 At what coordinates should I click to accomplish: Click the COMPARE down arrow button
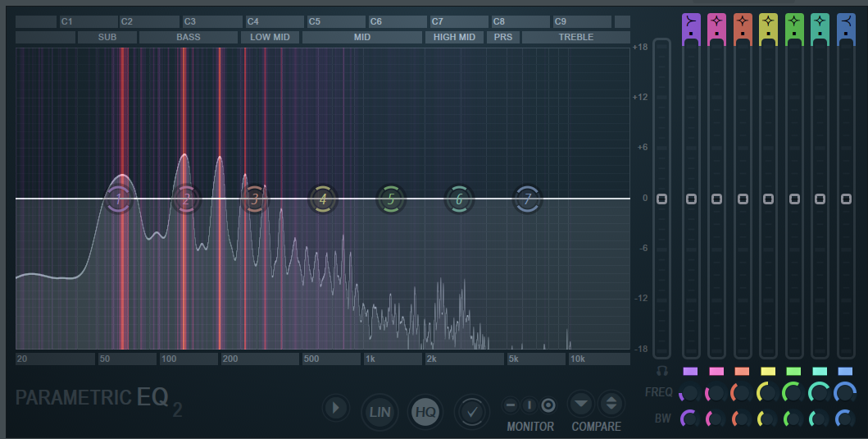click(x=581, y=403)
